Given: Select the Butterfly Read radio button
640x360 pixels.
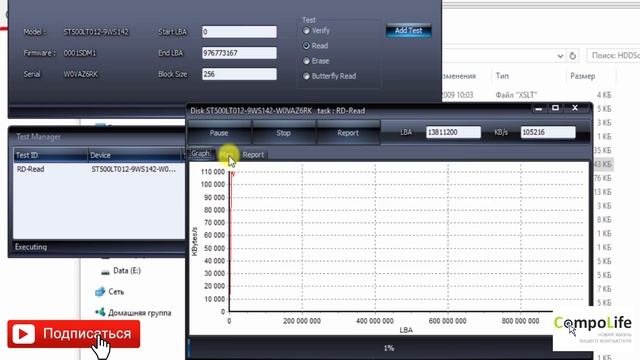Looking at the screenshot, I should tap(306, 76).
